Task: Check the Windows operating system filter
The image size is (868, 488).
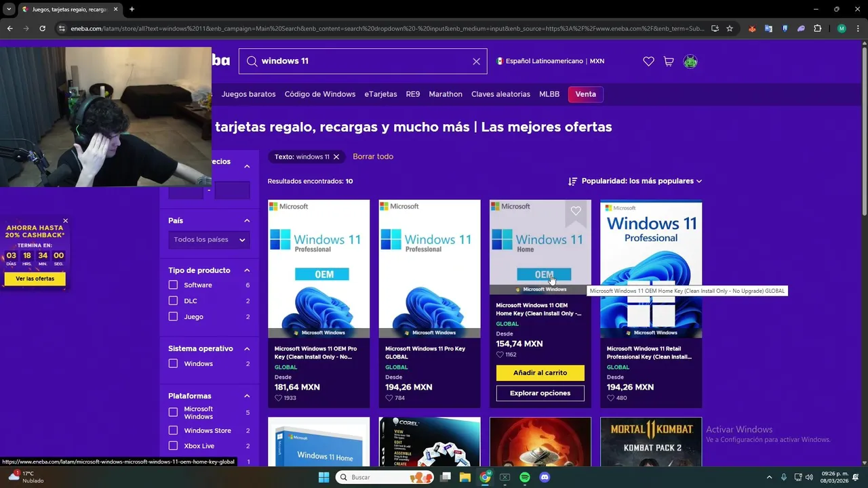Action: click(x=173, y=363)
